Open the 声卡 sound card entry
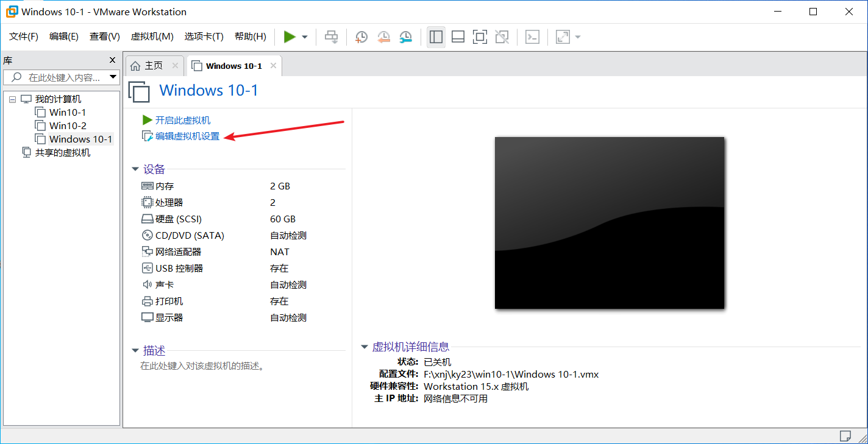 point(165,285)
